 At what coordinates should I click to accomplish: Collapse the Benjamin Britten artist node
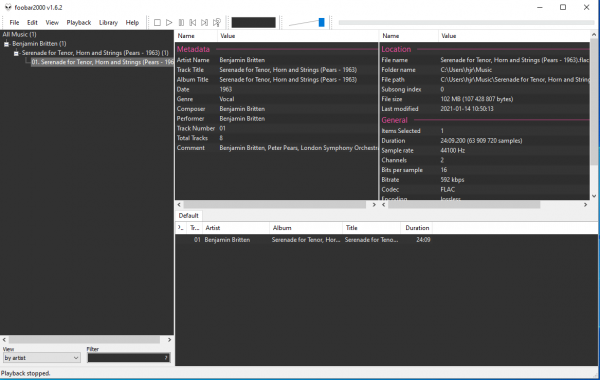point(7,44)
